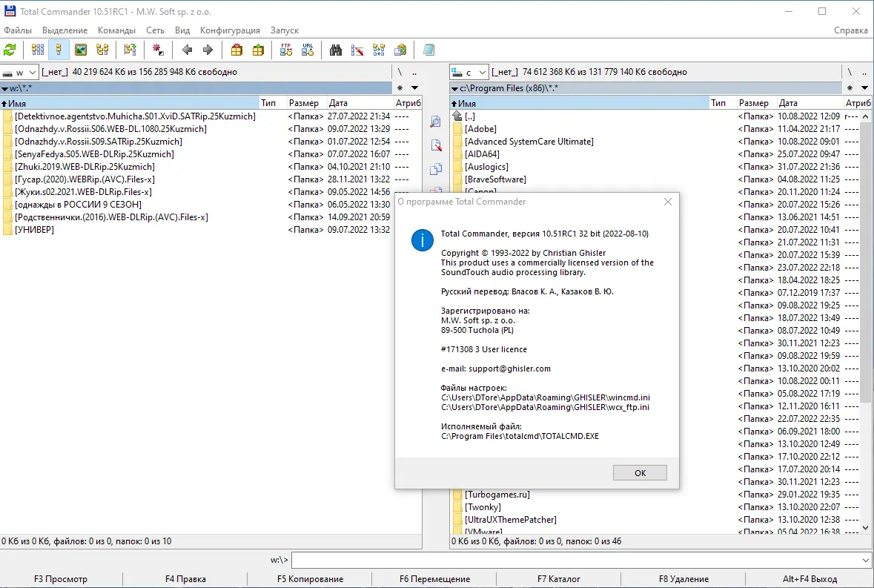Go forward with the right arrow icon

coord(208,50)
